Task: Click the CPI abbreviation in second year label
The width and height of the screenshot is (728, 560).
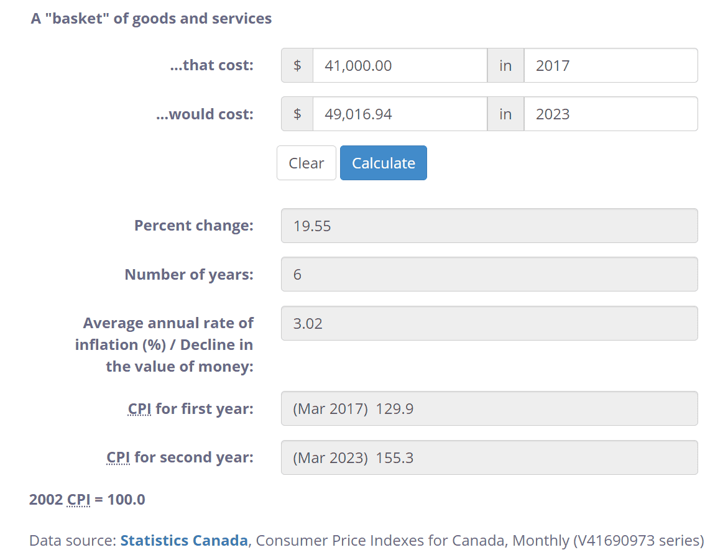Action: 118,457
